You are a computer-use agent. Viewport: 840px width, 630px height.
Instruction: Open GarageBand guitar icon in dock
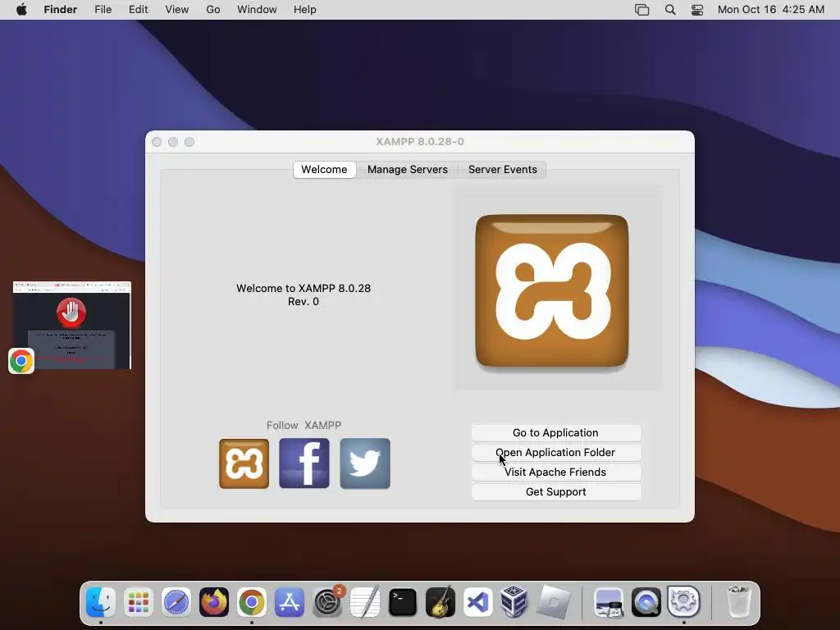click(x=441, y=601)
